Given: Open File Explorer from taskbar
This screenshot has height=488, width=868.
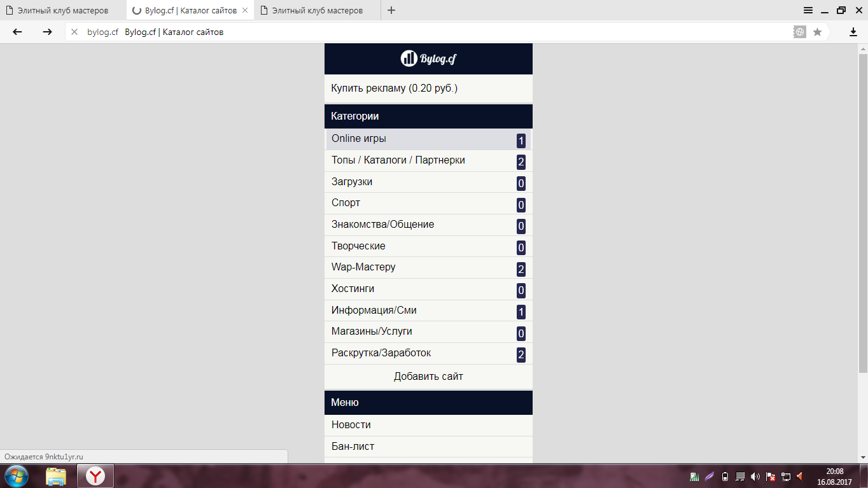Looking at the screenshot, I should [56, 476].
